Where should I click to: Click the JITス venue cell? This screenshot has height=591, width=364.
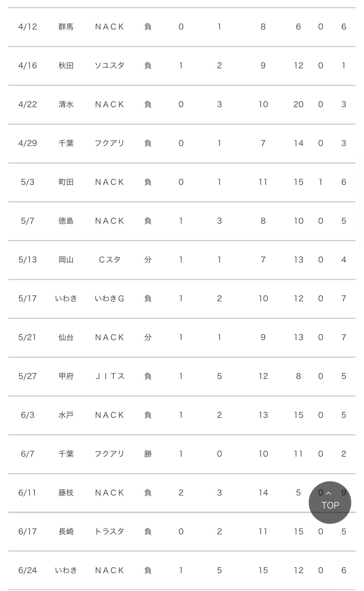[x=109, y=376]
